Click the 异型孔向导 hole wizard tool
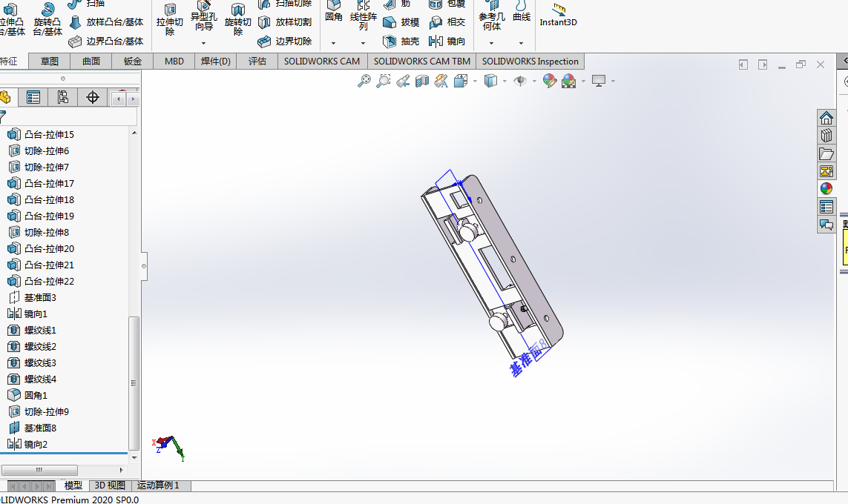848x504 pixels. click(204, 16)
